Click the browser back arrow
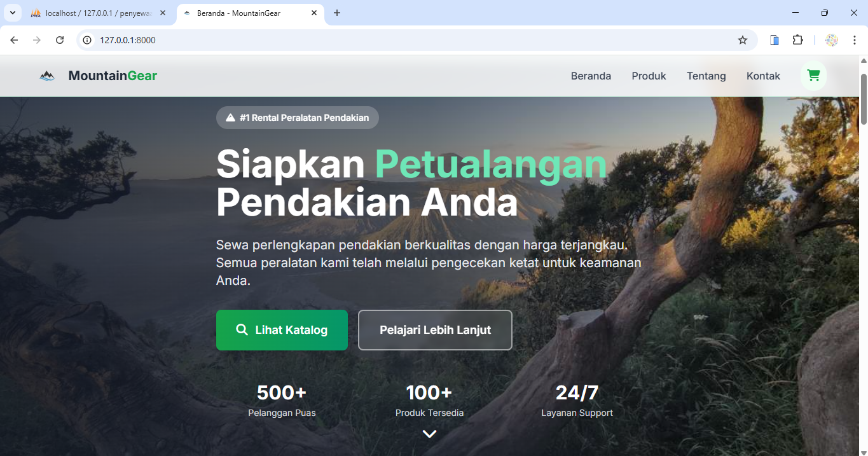 pos(13,39)
